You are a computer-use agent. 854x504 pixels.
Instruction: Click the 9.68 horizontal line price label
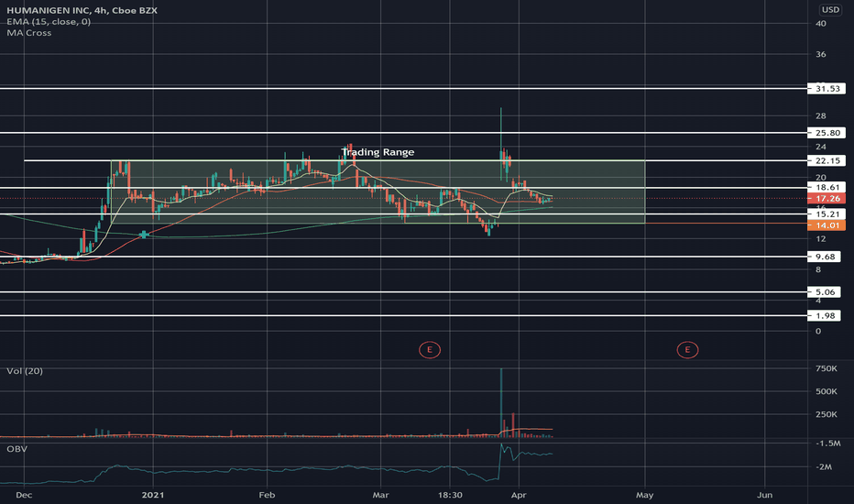click(x=824, y=257)
